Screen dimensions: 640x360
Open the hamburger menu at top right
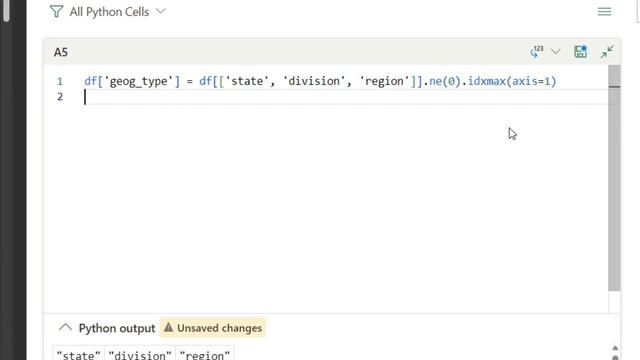click(x=604, y=11)
